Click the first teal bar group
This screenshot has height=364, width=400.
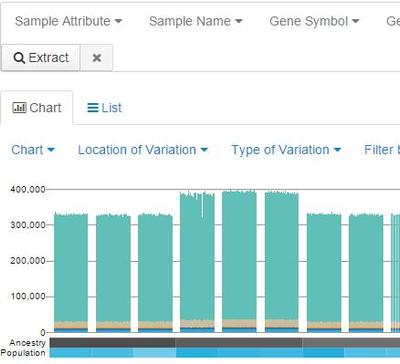click(x=71, y=273)
